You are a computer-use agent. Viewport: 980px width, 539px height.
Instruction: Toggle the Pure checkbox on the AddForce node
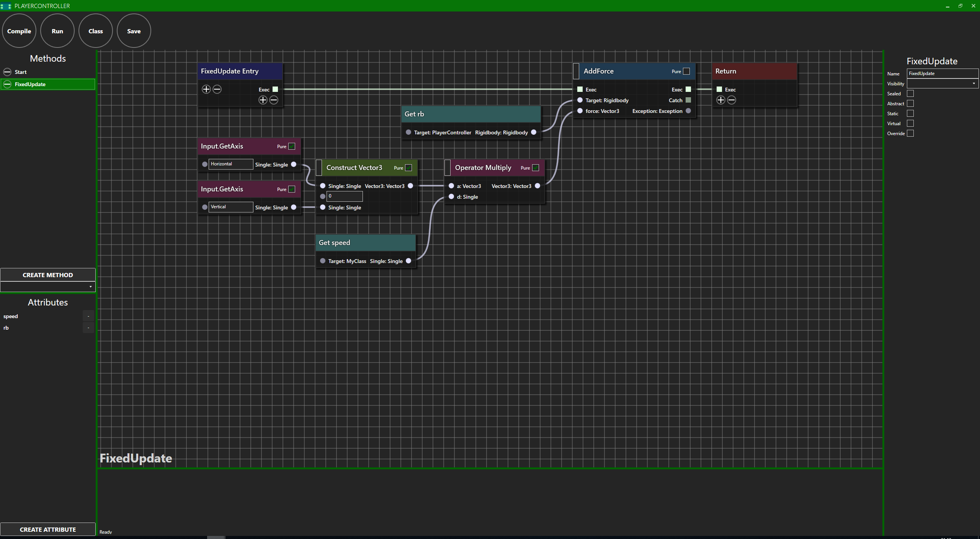pyautogui.click(x=686, y=71)
